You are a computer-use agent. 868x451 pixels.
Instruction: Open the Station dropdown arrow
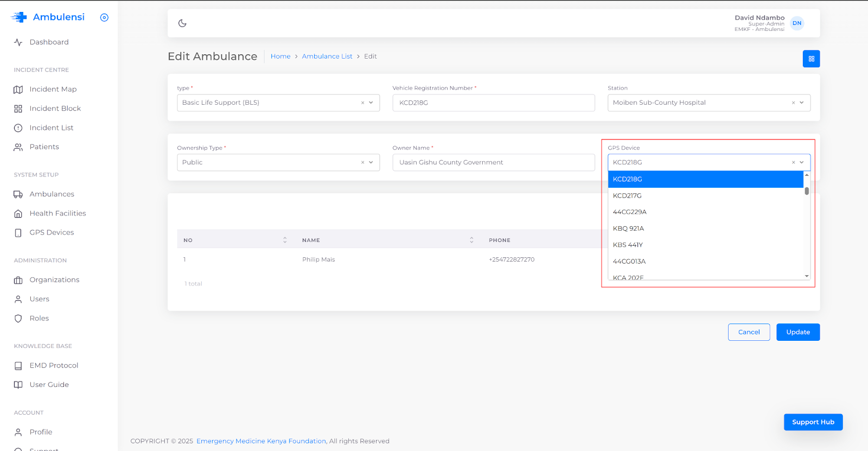pyautogui.click(x=802, y=103)
